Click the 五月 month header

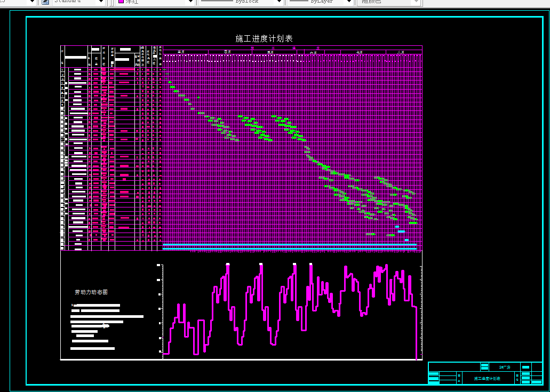270,52
